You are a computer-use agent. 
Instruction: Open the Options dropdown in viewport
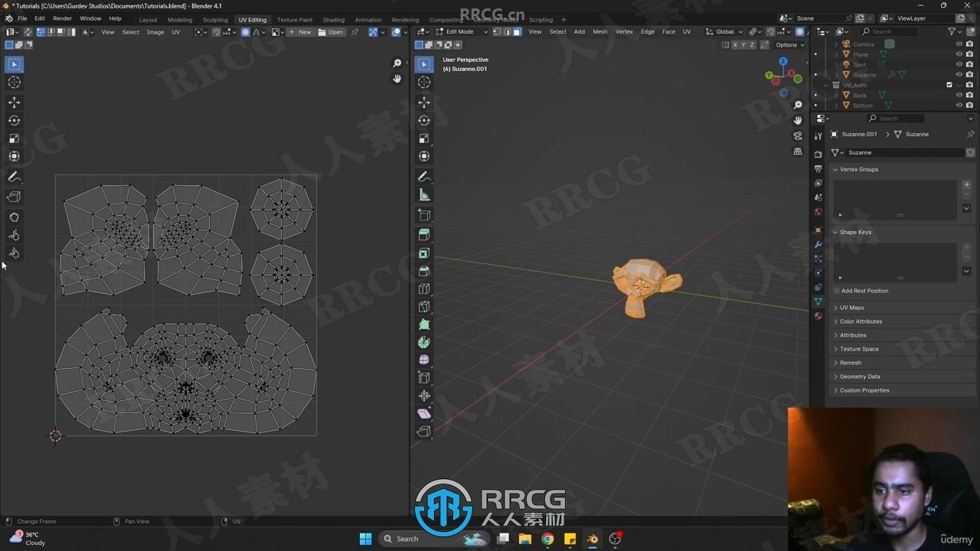tap(789, 44)
